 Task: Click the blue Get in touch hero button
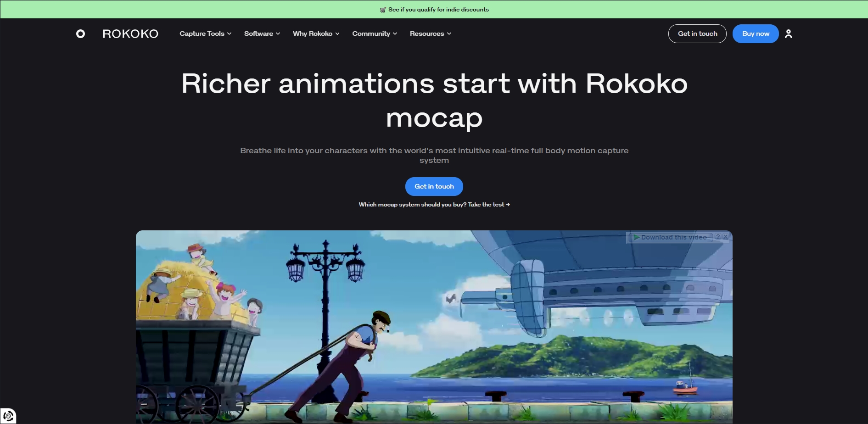coord(434,186)
